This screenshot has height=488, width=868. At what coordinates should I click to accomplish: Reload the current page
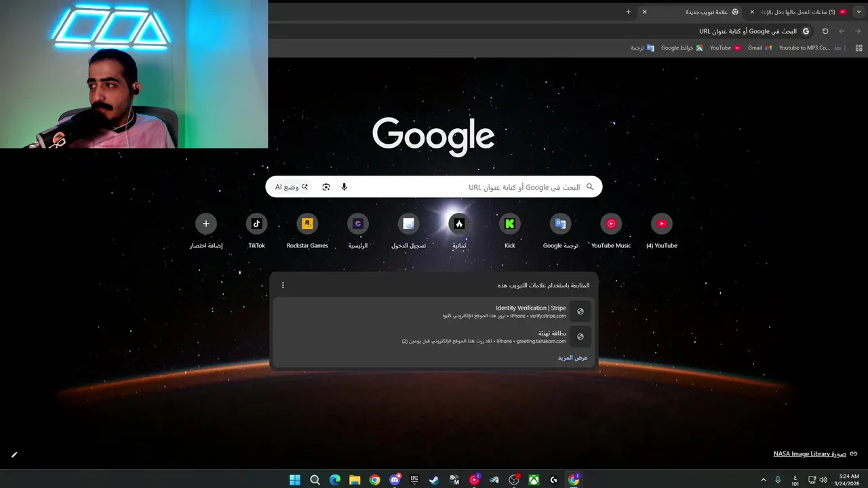tap(825, 31)
